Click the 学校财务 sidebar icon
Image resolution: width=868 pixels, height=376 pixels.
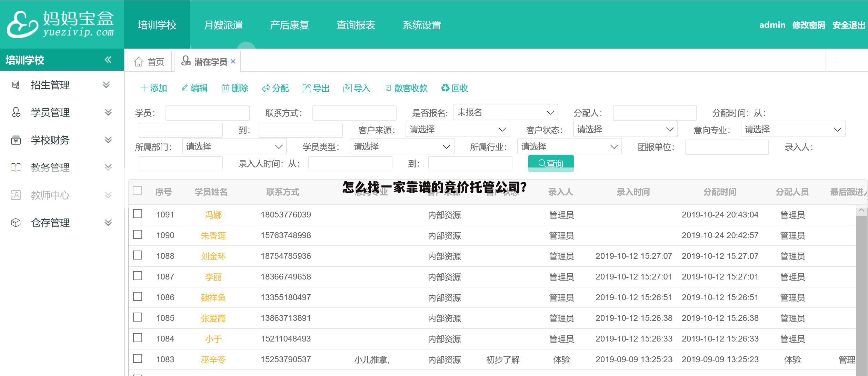[x=16, y=140]
